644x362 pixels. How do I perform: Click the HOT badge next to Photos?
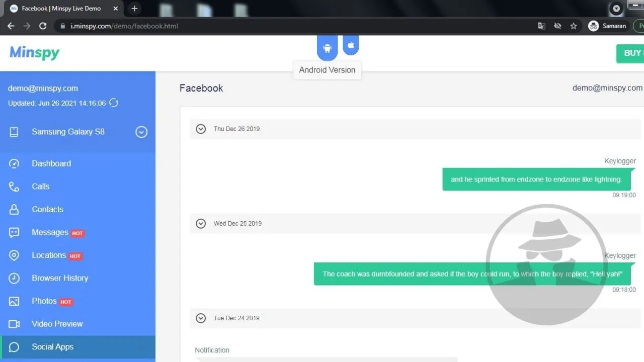66,302
